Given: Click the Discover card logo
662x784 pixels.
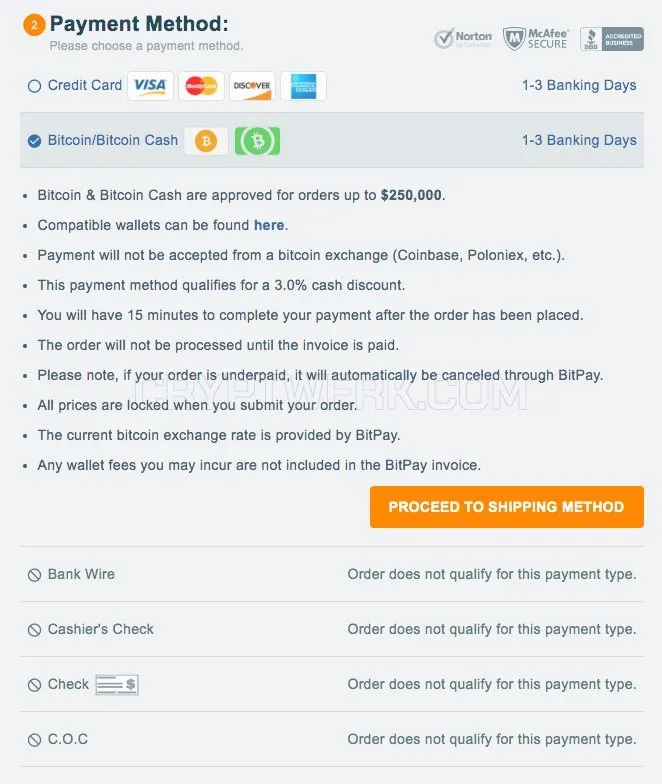Looking at the screenshot, I should 252,86.
